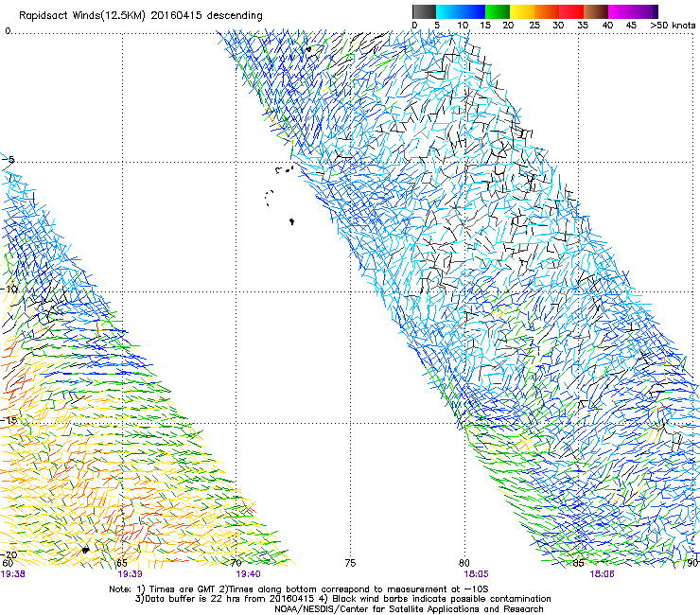Click the green 15-20 knots legend segment
Image resolution: width=700 pixels, height=615 pixels.
(x=498, y=11)
